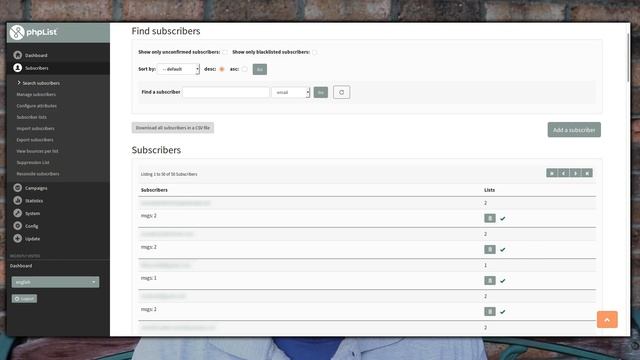Click the Add a subscriber button

(574, 130)
